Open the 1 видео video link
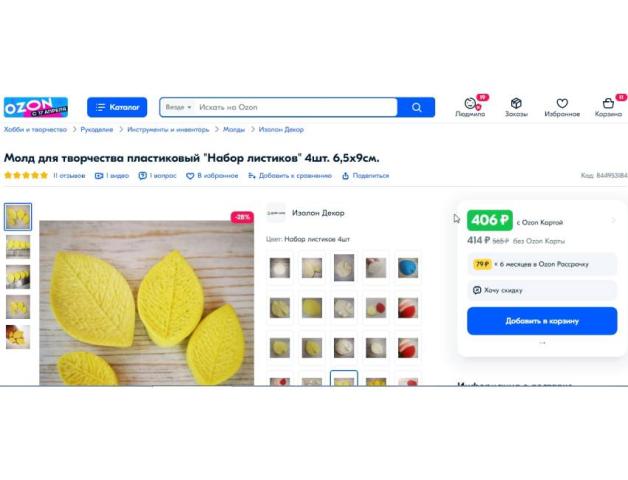Image resolution: width=628 pixels, height=480 pixels. (112, 176)
